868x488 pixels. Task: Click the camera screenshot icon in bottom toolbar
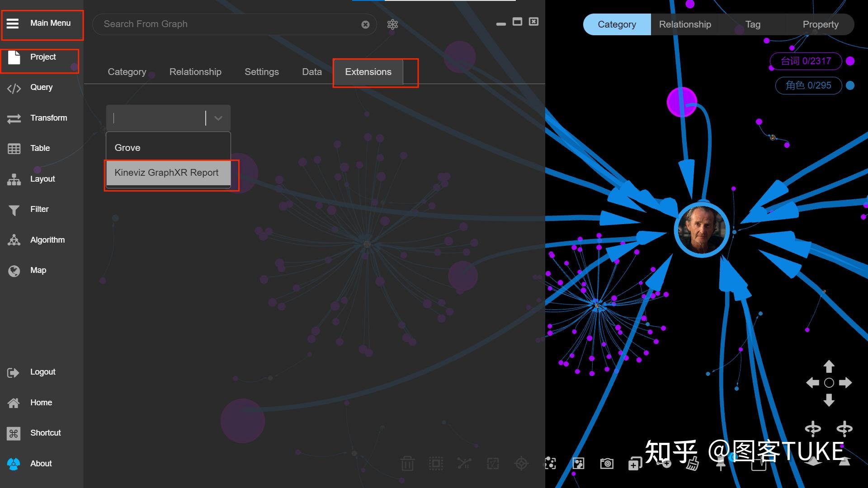[607, 463]
